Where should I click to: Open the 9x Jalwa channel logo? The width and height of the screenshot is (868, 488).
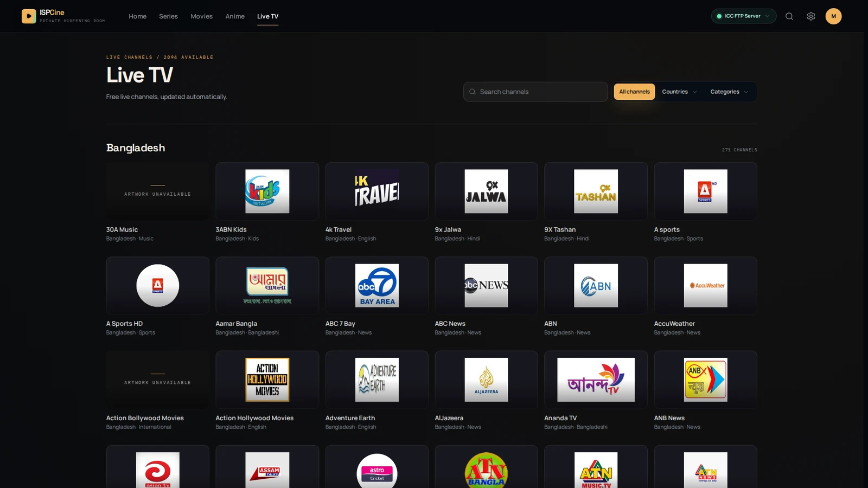[487, 191]
